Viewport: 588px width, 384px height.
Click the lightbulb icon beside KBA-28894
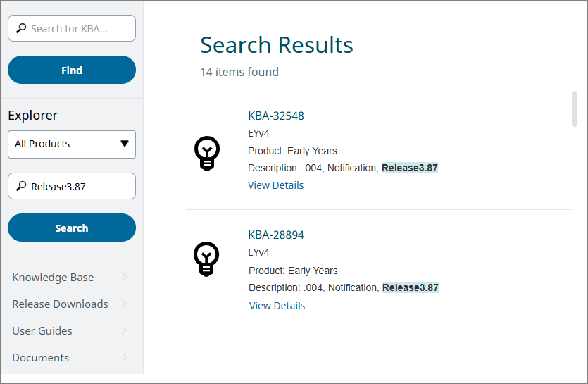tap(206, 259)
